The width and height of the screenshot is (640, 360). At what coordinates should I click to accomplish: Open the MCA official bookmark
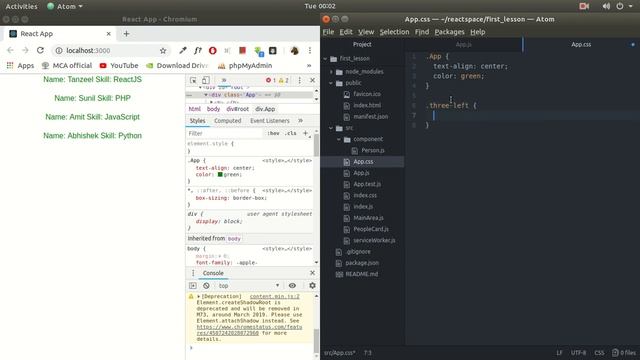click(x=67, y=65)
